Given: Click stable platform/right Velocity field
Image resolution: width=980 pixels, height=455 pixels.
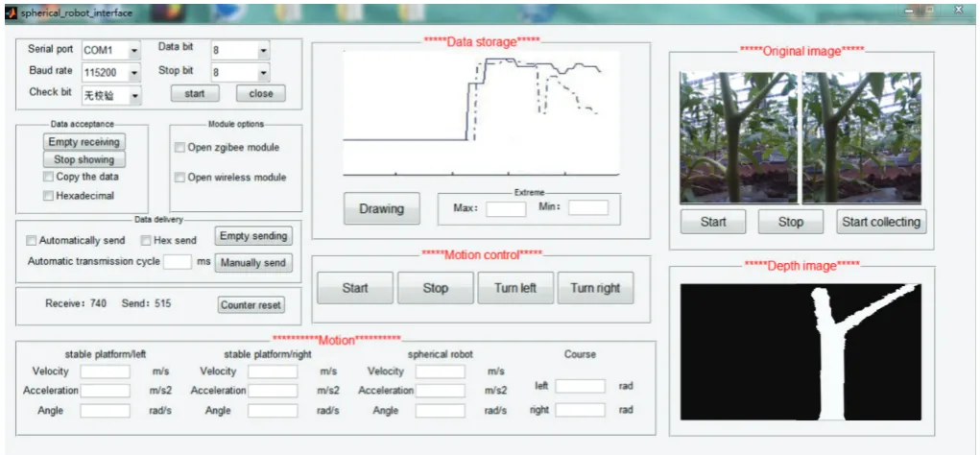Looking at the screenshot, I should 273,371.
